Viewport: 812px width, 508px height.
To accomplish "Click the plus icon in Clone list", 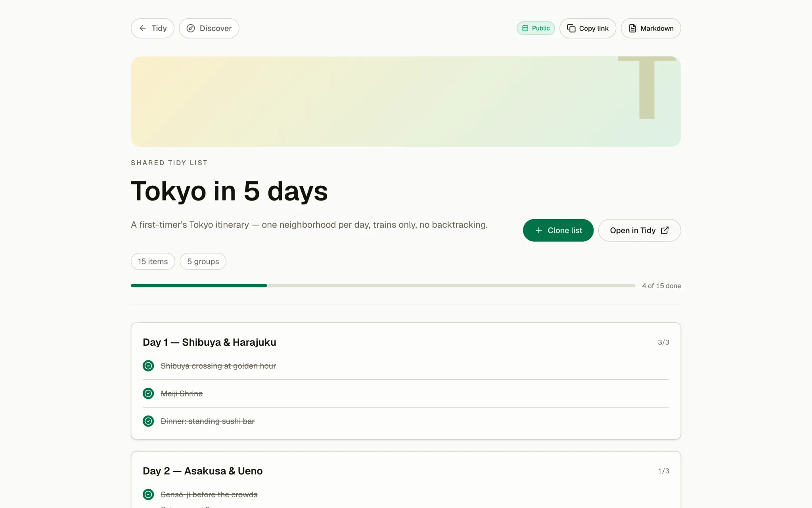I will tap(538, 230).
